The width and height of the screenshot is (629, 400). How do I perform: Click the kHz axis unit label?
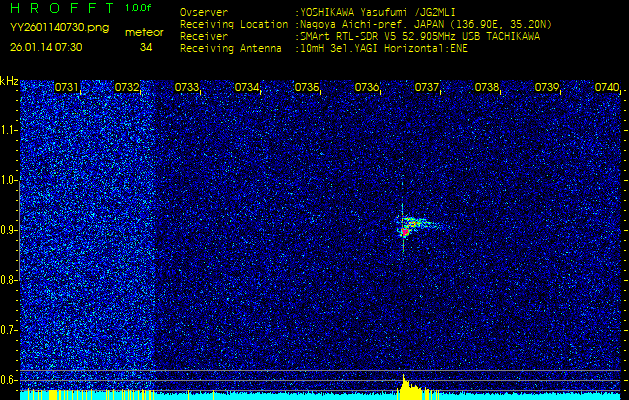point(9,81)
